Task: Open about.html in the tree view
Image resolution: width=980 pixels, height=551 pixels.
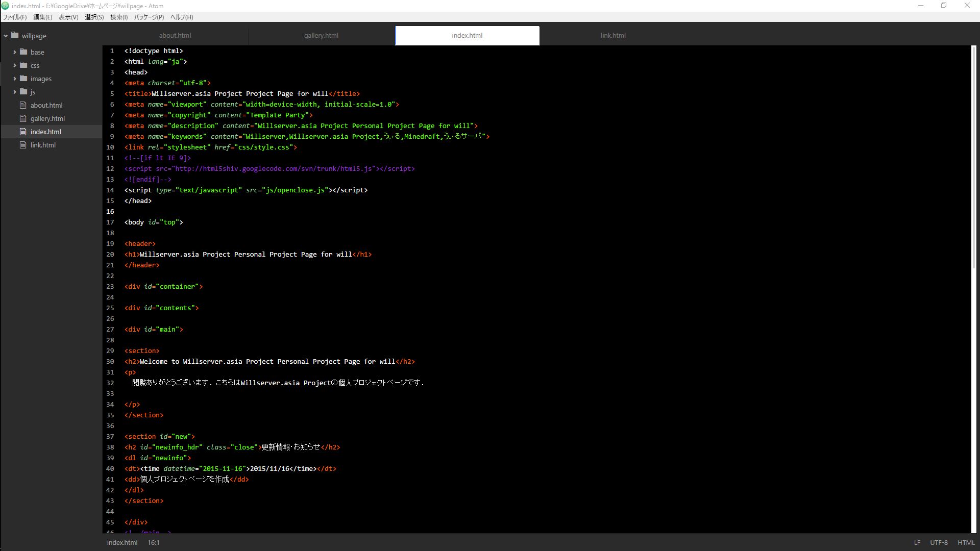Action: 46,105
